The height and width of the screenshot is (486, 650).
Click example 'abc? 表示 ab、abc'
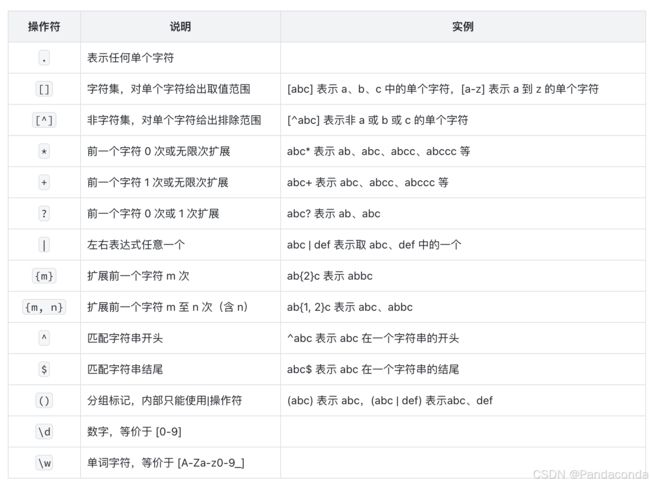pos(333,214)
